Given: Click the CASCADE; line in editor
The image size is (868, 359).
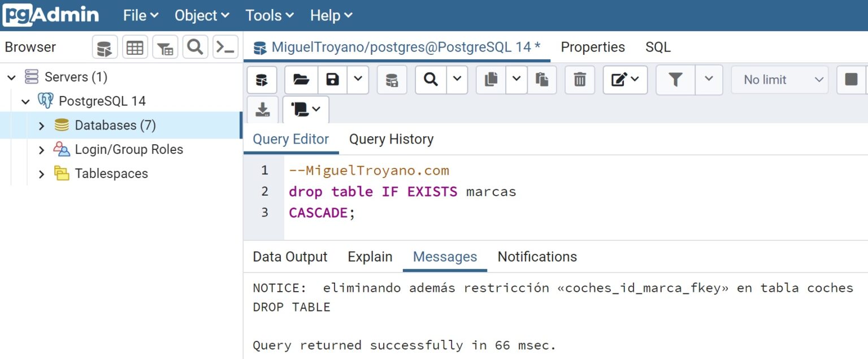Looking at the screenshot, I should click(322, 213).
